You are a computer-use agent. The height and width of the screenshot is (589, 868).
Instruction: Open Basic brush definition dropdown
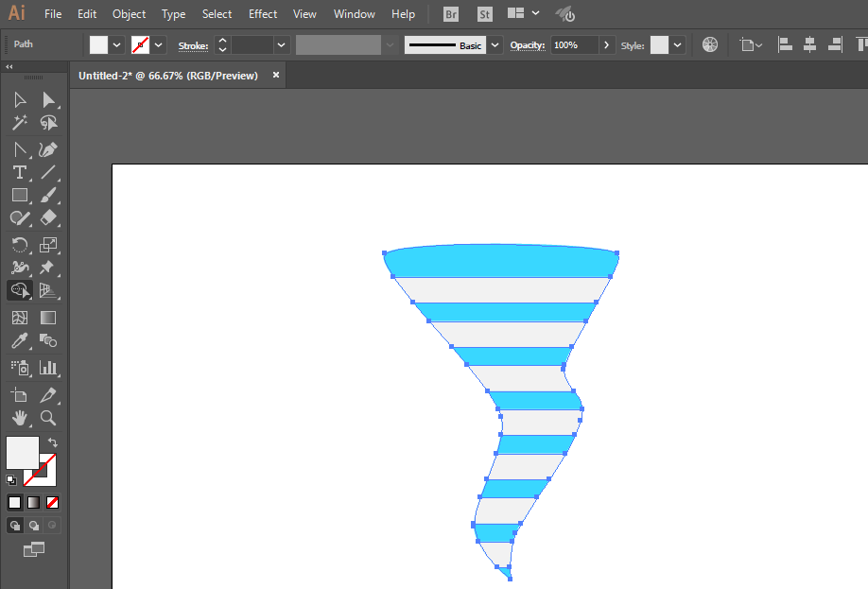click(495, 45)
